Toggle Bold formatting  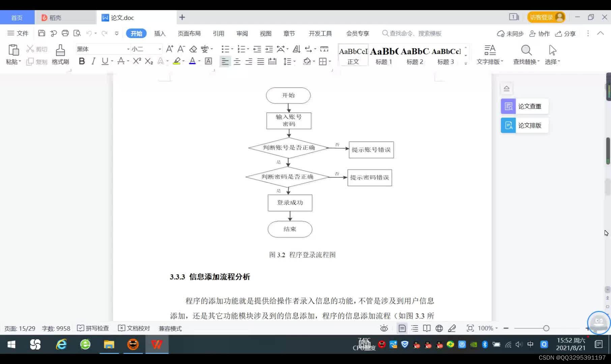click(x=82, y=61)
